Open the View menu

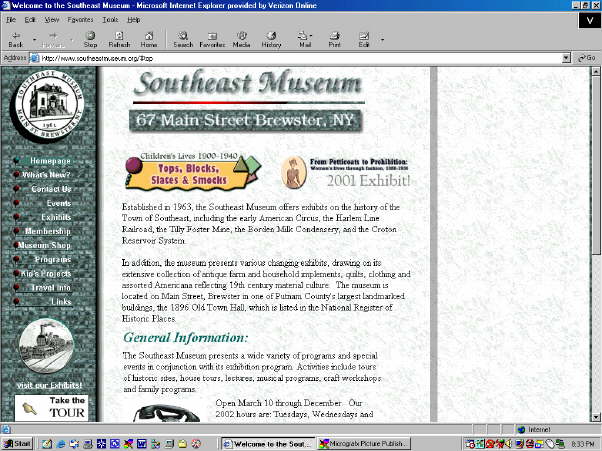pos(51,20)
